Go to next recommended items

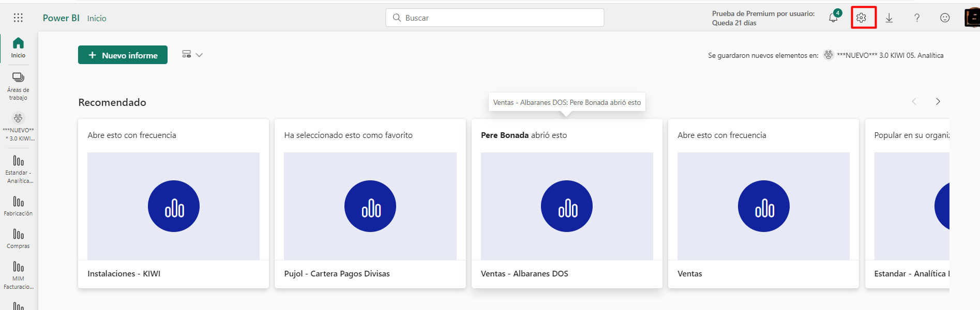point(938,102)
